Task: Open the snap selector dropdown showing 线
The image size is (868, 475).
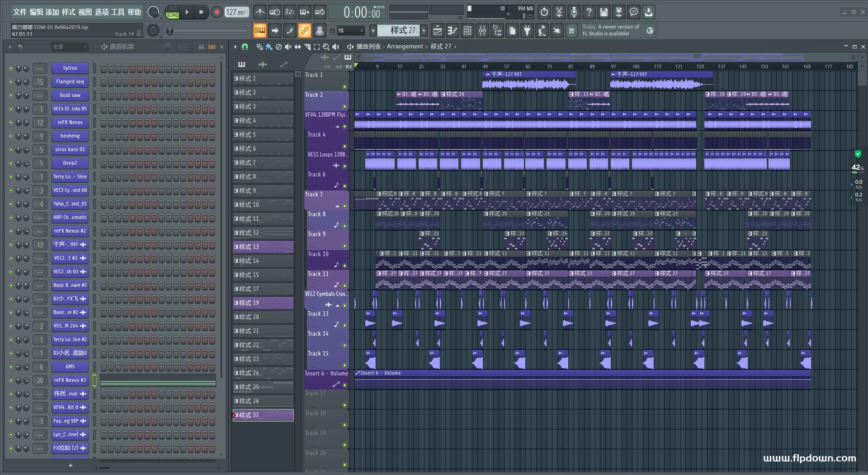Action: (350, 31)
